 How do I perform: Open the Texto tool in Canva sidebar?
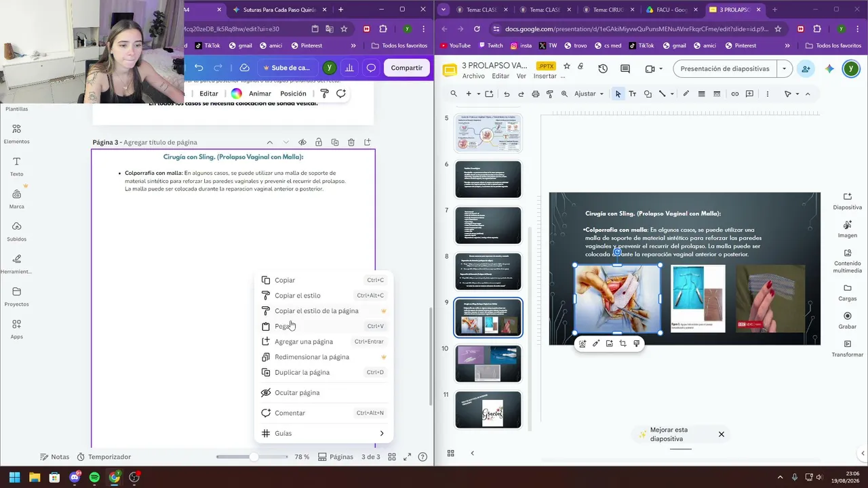click(x=16, y=167)
